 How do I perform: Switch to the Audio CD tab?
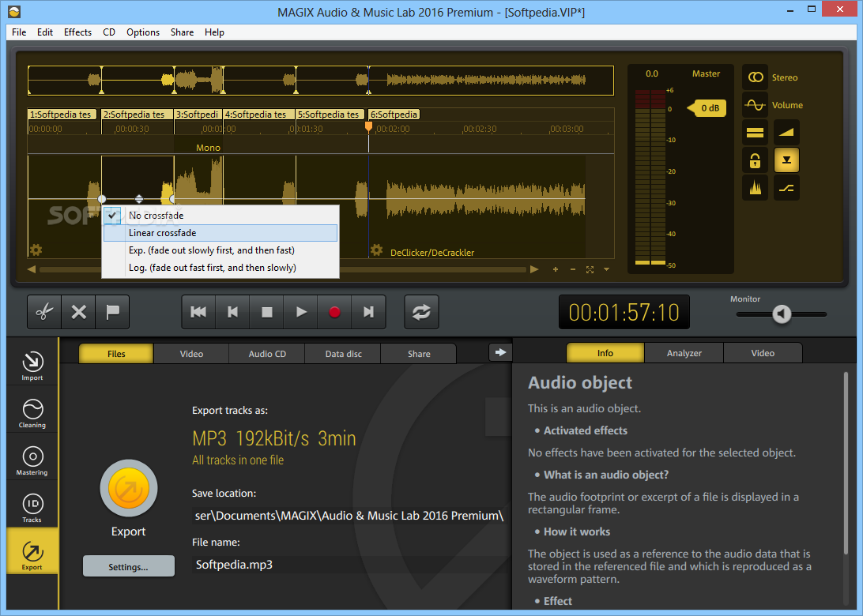pos(267,354)
